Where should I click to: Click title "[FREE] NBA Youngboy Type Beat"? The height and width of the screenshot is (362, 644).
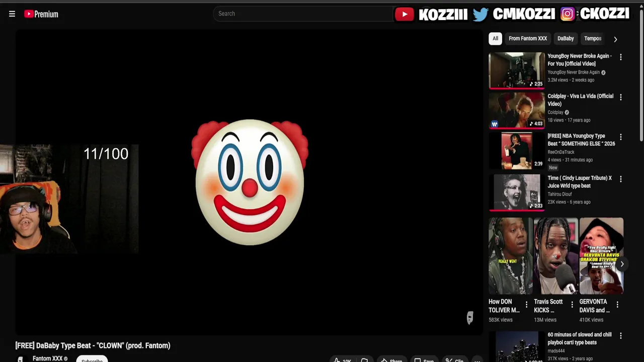[x=581, y=140]
